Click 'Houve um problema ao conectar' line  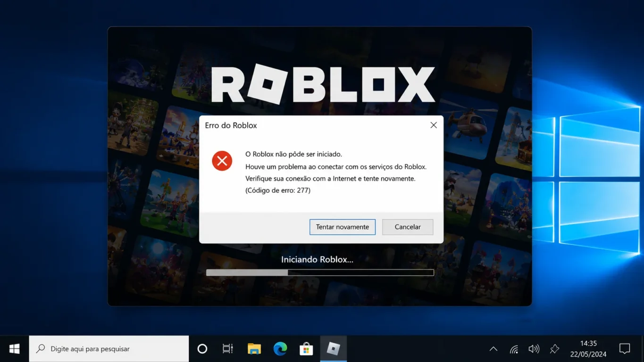[336, 166]
